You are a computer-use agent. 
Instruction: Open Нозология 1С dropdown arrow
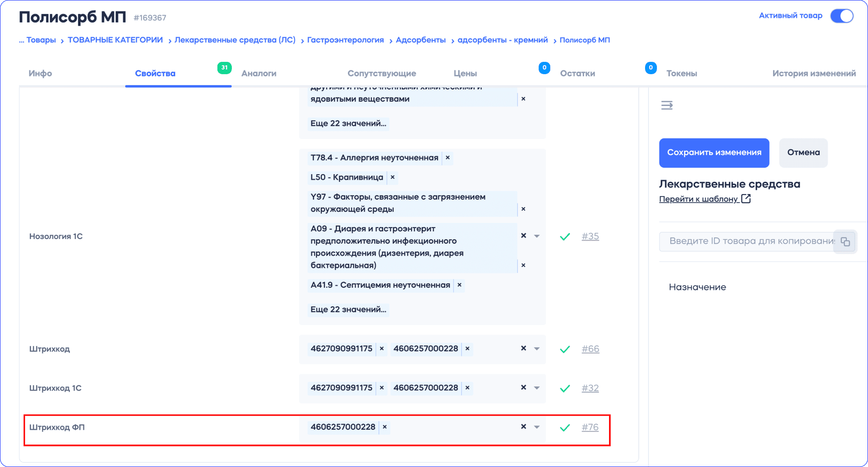pos(537,236)
